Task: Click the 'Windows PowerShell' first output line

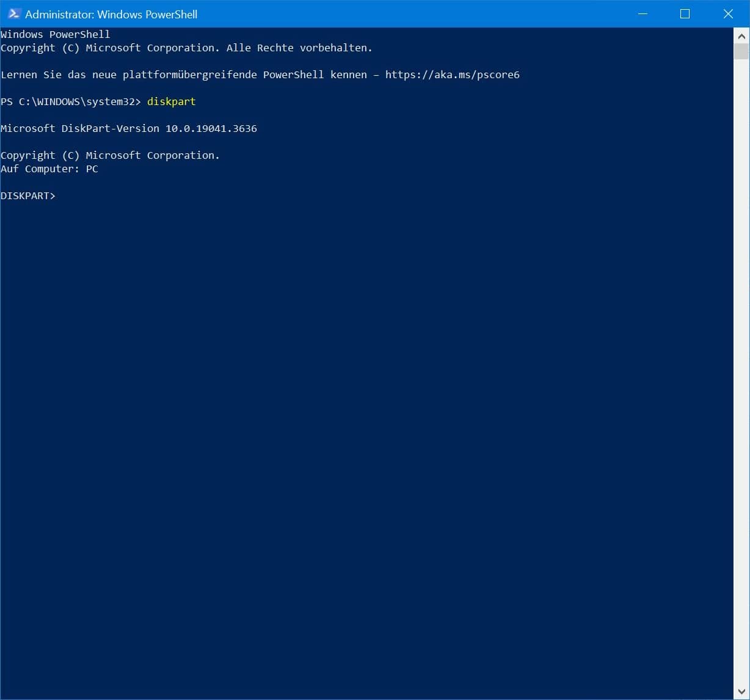Action: tap(56, 34)
